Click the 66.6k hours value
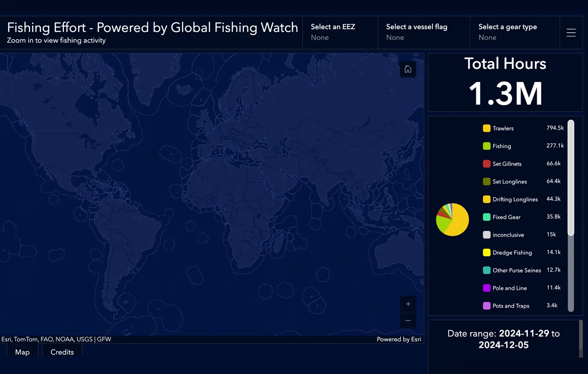Image resolution: width=588 pixels, height=374 pixels. coord(554,163)
